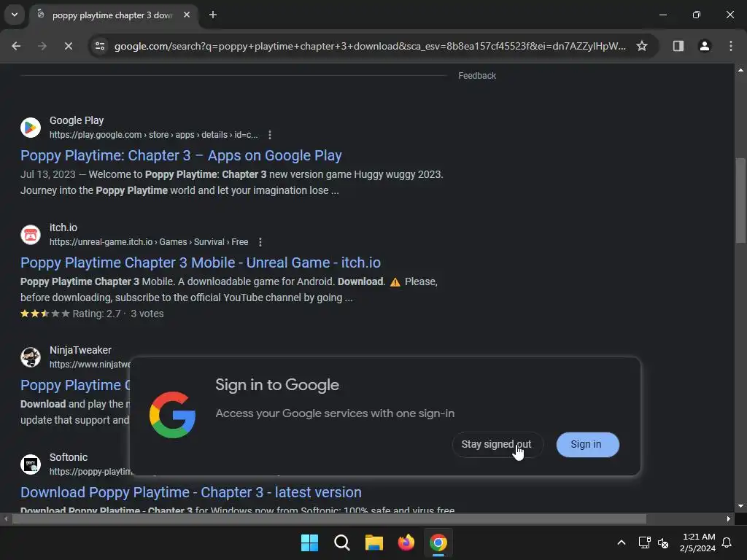Viewport: 747px width, 560px height.
Task: Show hidden system tray icons
Action: coord(622,542)
